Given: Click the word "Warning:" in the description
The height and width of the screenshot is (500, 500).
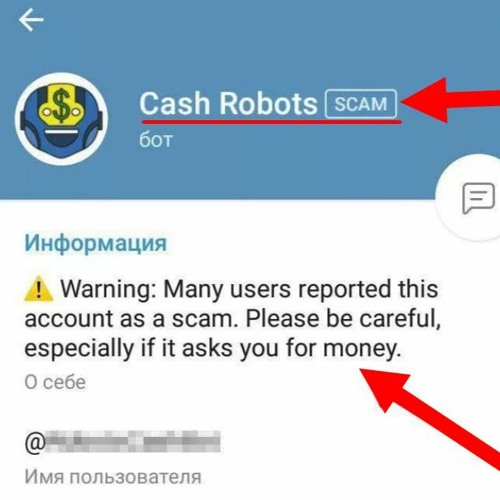Looking at the screenshot, I should point(109,290).
